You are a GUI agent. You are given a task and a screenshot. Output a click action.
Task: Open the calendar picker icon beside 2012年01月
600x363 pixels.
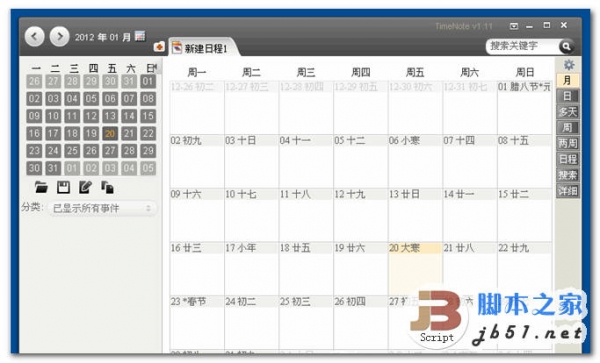tap(140, 36)
